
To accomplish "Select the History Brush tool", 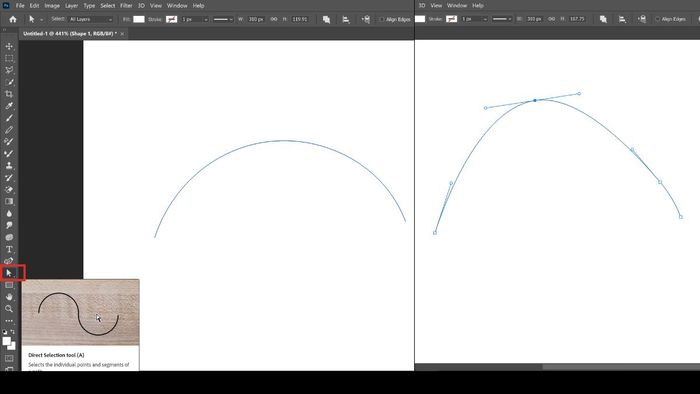I will (9, 178).
